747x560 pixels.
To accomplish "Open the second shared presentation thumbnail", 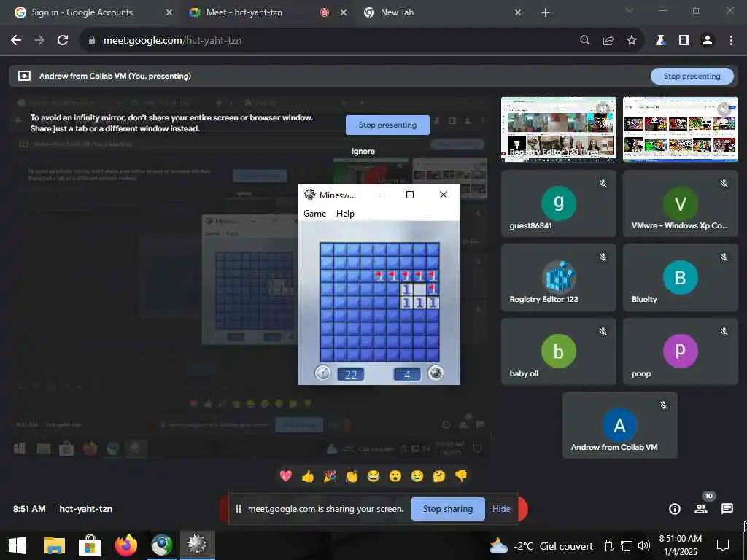I will (681, 129).
